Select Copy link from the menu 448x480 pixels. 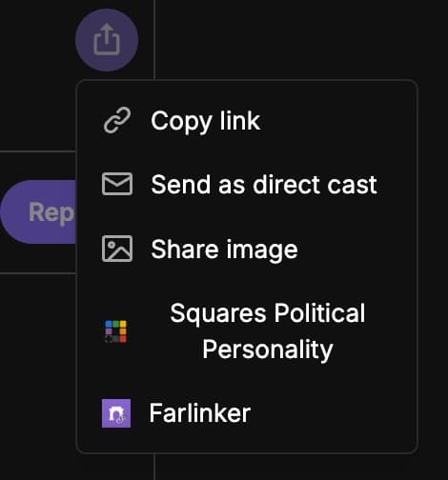(x=247, y=121)
